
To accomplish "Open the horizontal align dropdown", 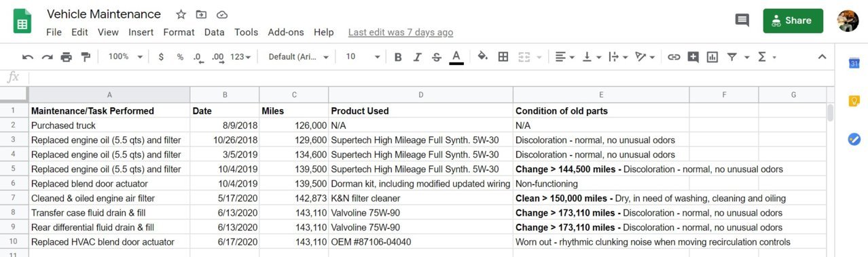I will 564,57.
